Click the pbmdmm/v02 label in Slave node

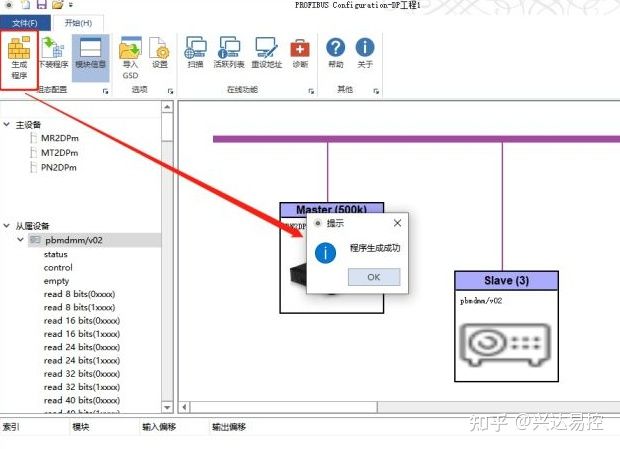(x=481, y=301)
